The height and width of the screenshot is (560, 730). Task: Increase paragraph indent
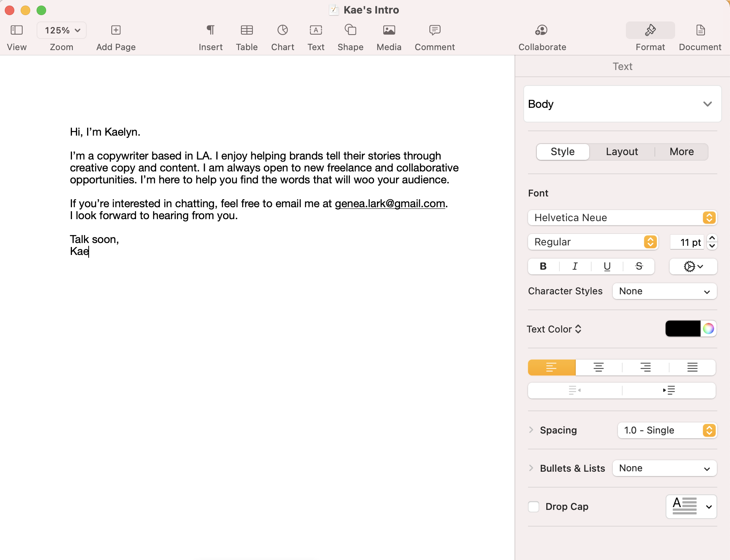pyautogui.click(x=669, y=390)
